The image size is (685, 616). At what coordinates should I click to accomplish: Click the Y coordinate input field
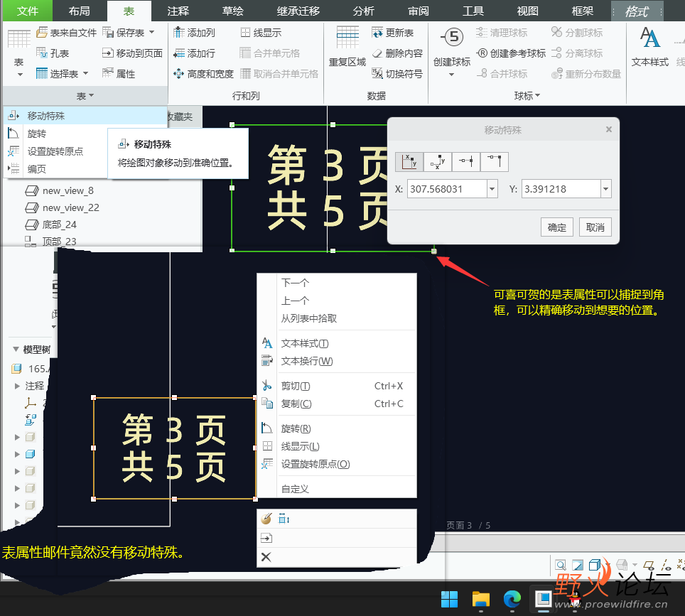pyautogui.click(x=561, y=189)
